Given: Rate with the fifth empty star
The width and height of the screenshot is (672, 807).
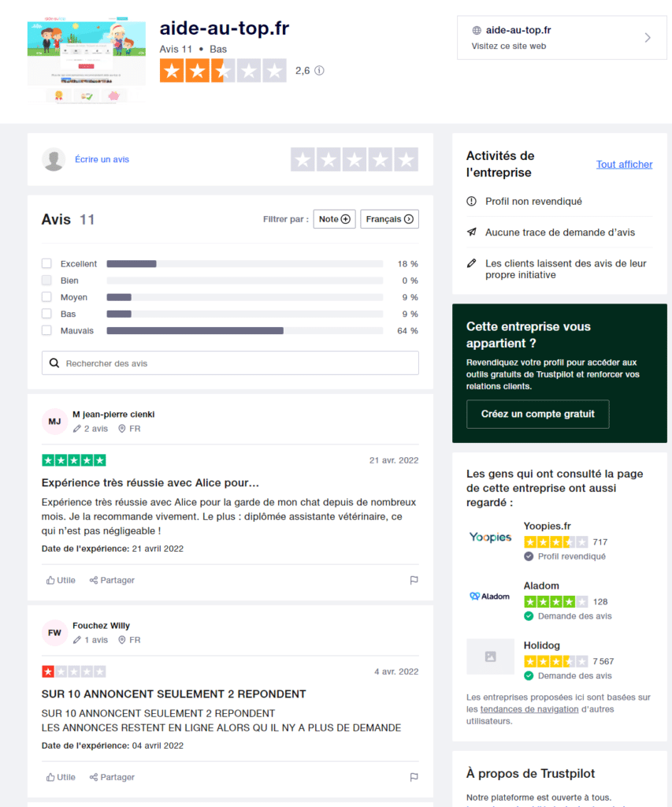Looking at the screenshot, I should pos(406,159).
